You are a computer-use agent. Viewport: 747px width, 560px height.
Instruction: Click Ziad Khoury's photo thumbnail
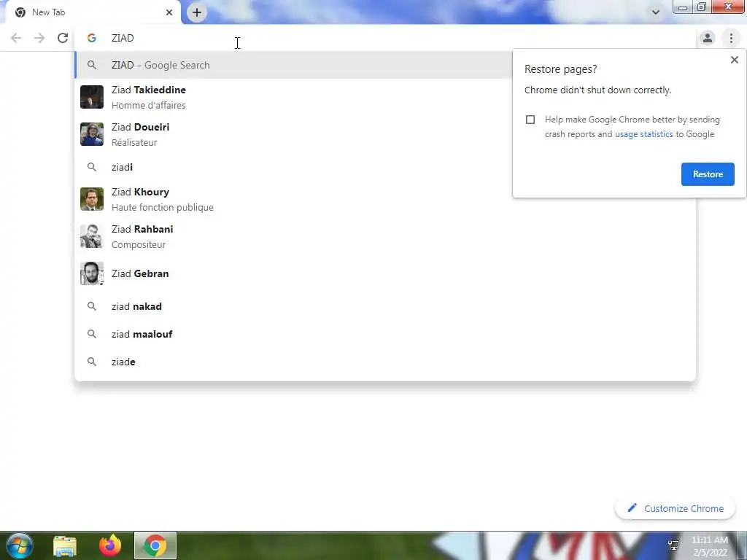[x=91, y=199]
